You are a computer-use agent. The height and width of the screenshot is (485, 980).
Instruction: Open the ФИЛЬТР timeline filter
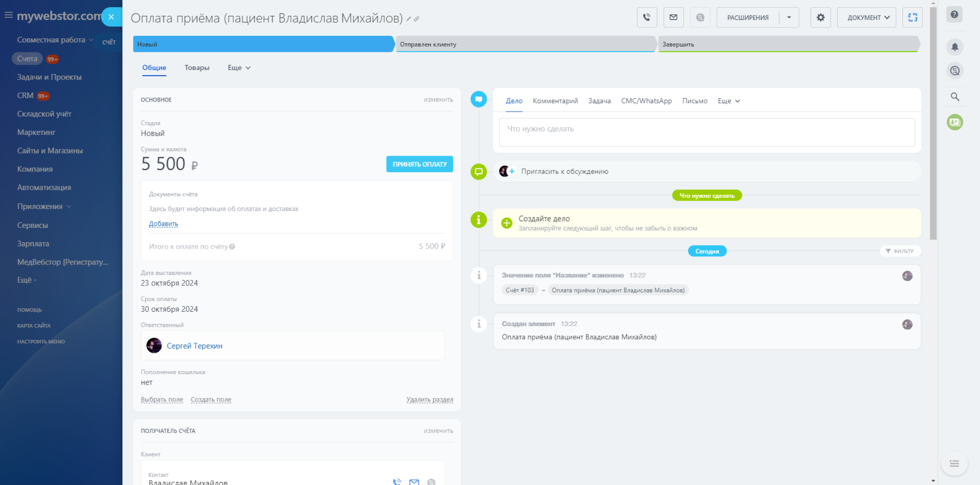pyautogui.click(x=899, y=251)
